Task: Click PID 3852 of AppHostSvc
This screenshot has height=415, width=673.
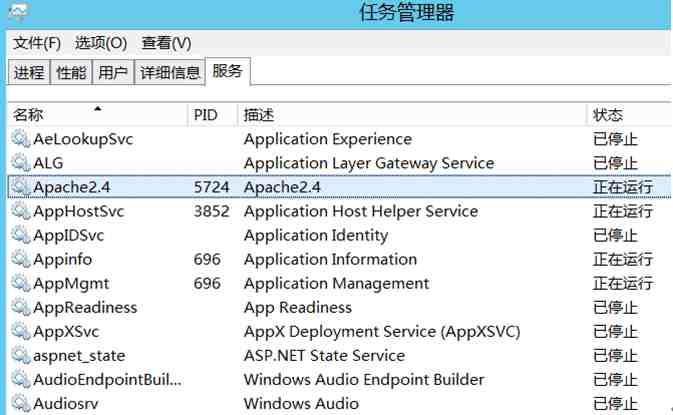Action: (x=211, y=211)
